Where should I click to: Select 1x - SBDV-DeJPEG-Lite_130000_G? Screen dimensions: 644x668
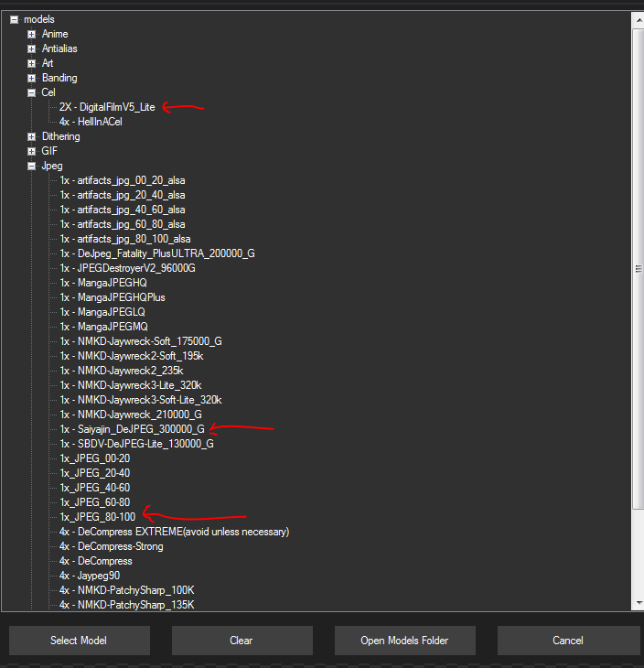[136, 444]
